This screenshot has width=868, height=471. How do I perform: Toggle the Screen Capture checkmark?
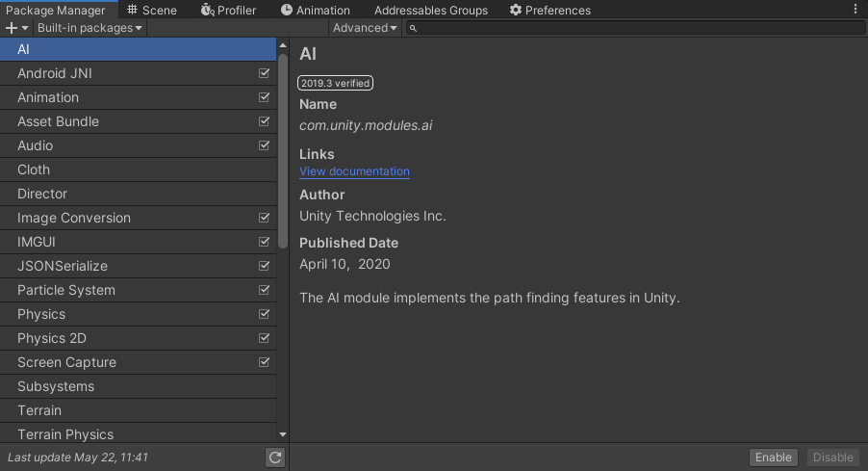(x=264, y=362)
